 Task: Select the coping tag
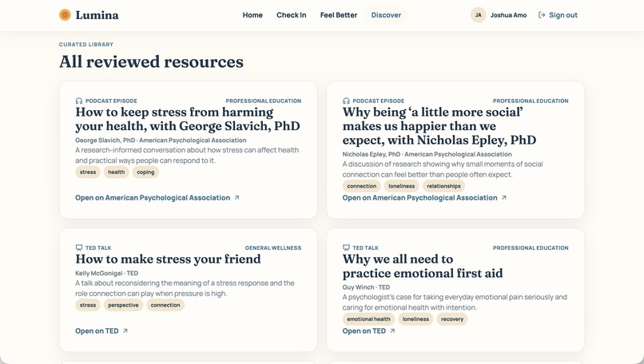click(x=145, y=172)
